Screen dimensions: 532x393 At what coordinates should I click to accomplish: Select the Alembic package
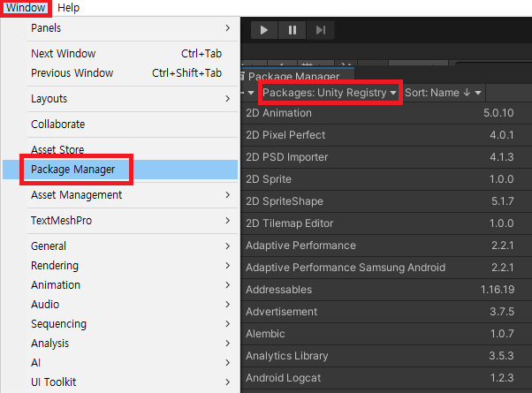386,333
